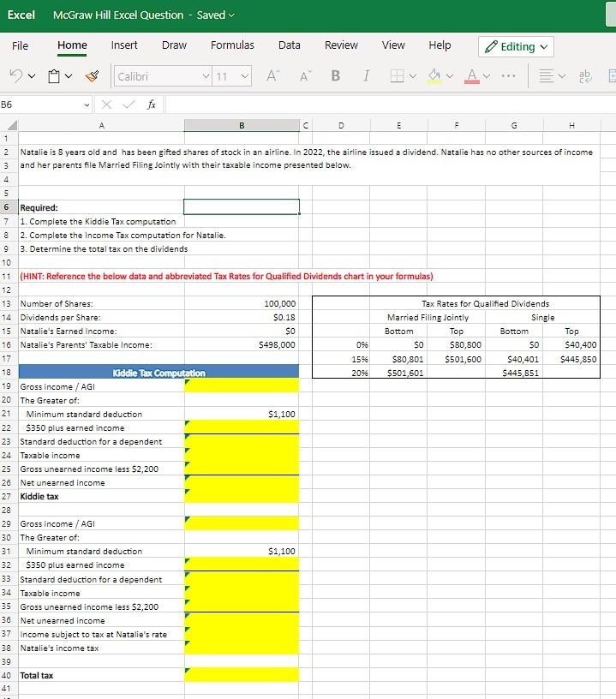Click the Decrease Font Size icon
Viewport: 616px width, 699px height.
305,76
